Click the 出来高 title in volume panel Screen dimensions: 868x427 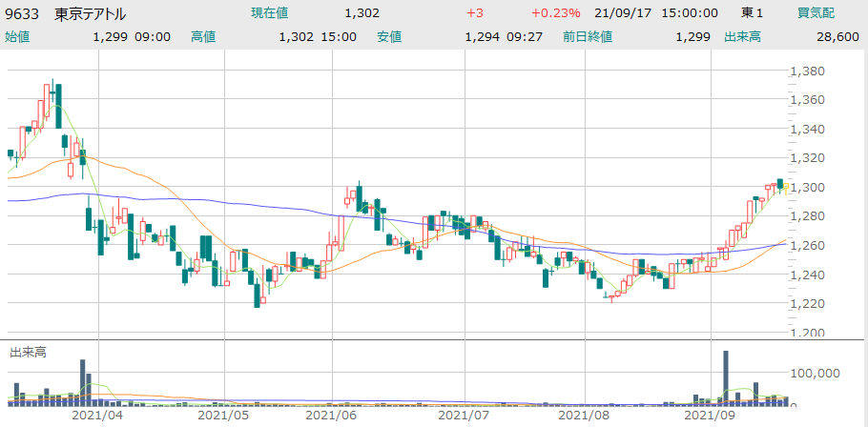28,353
